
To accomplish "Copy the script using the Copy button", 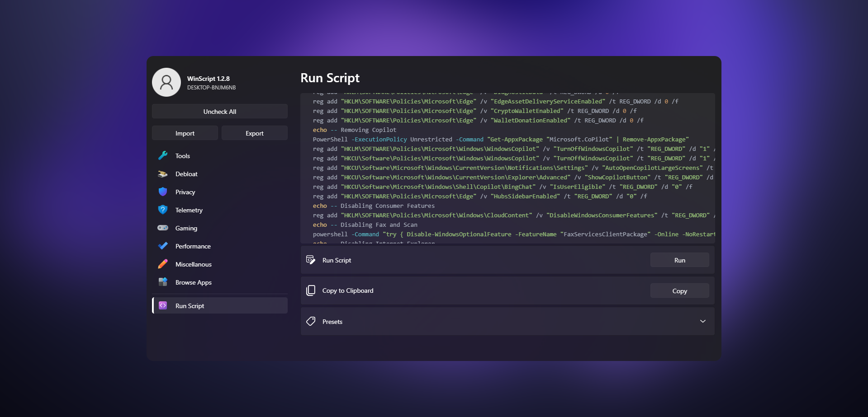I will coord(679,290).
